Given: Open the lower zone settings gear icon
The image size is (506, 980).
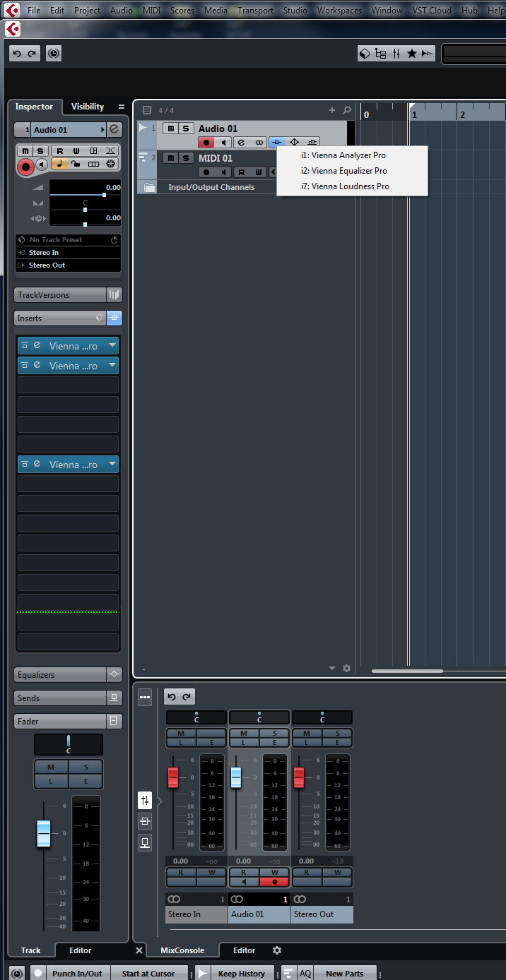Looking at the screenshot, I should (x=277, y=950).
